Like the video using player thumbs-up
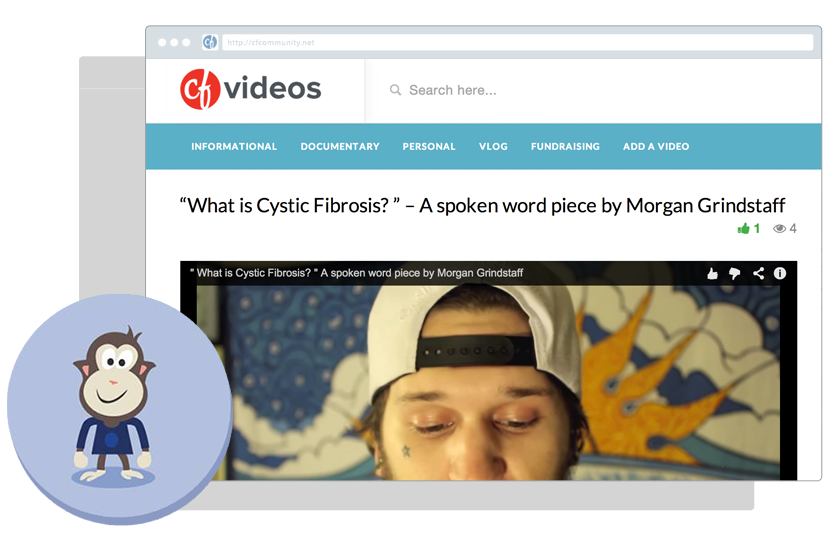The height and width of the screenshot is (534, 826). tap(712, 273)
